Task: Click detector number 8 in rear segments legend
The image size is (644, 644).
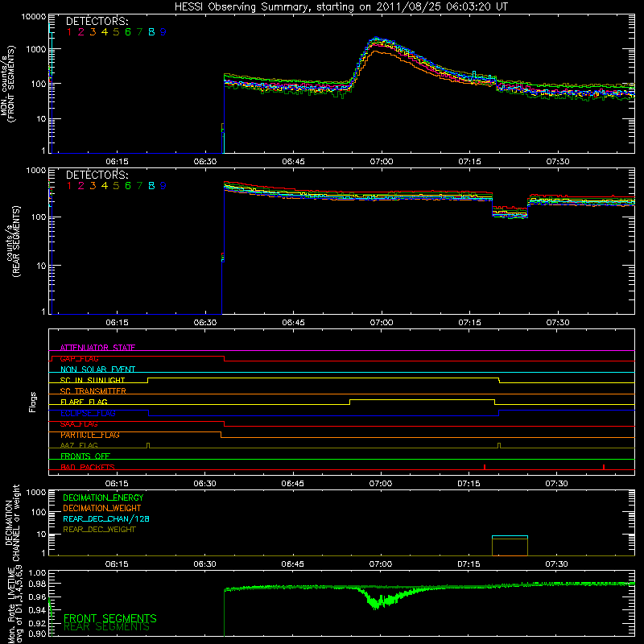Action: coord(151,186)
